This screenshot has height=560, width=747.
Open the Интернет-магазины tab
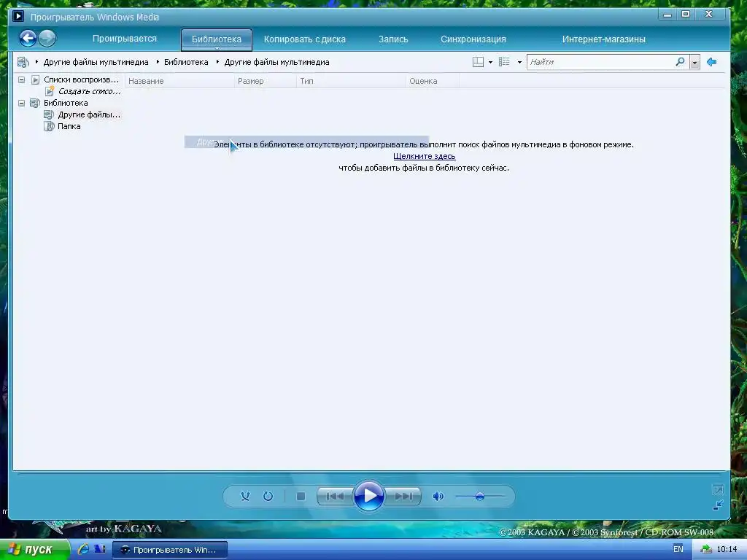(x=603, y=39)
